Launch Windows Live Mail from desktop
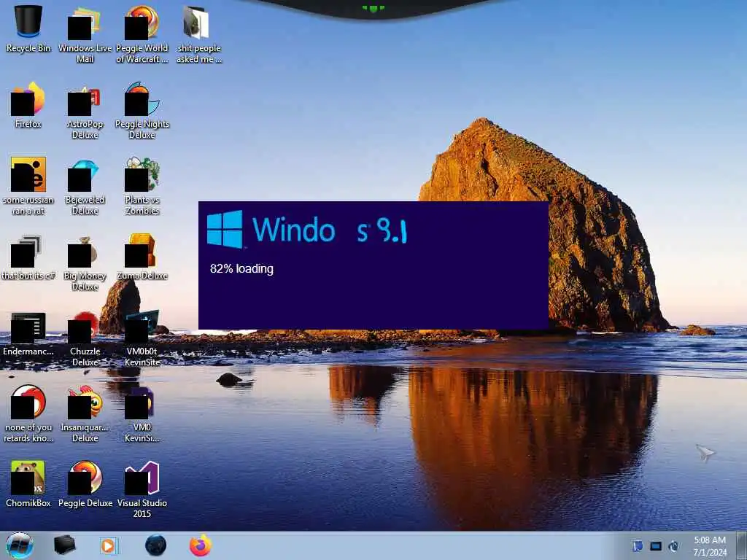Screen dimensions: 747x560 [85, 34]
